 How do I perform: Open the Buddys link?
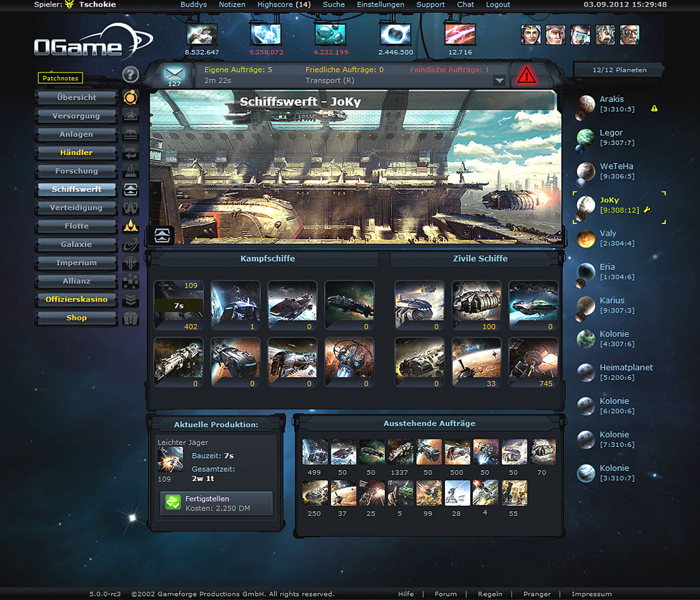point(193,5)
